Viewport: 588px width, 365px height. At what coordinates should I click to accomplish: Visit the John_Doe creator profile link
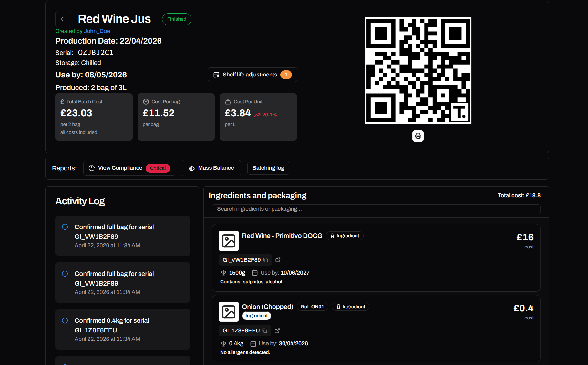tap(97, 31)
